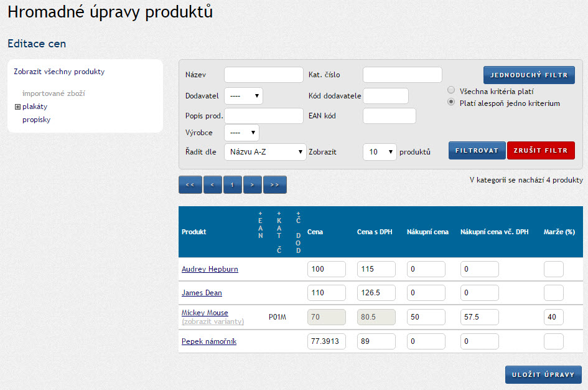This screenshot has height=390, width=588.
Task: Select 'Platí alespoň jedno kriterium' radio option
Action: 452,103
